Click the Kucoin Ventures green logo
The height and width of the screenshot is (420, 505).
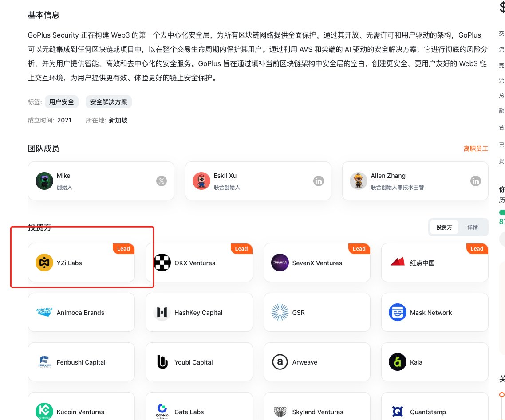tap(44, 411)
